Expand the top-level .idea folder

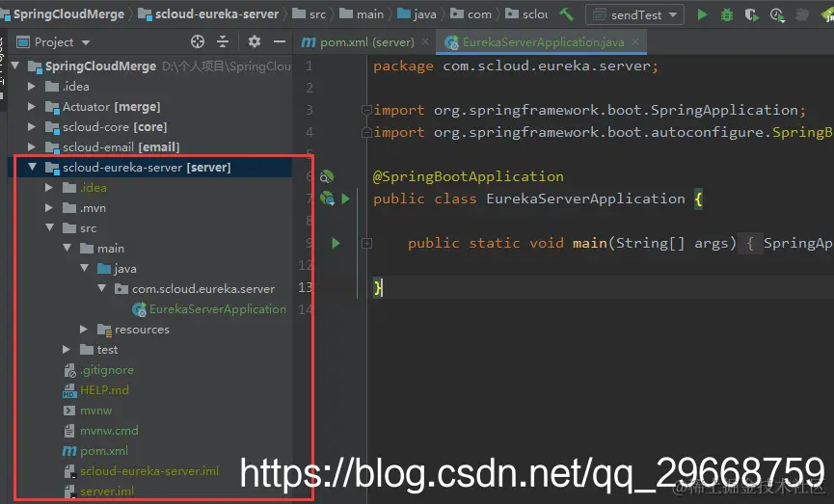(32, 86)
